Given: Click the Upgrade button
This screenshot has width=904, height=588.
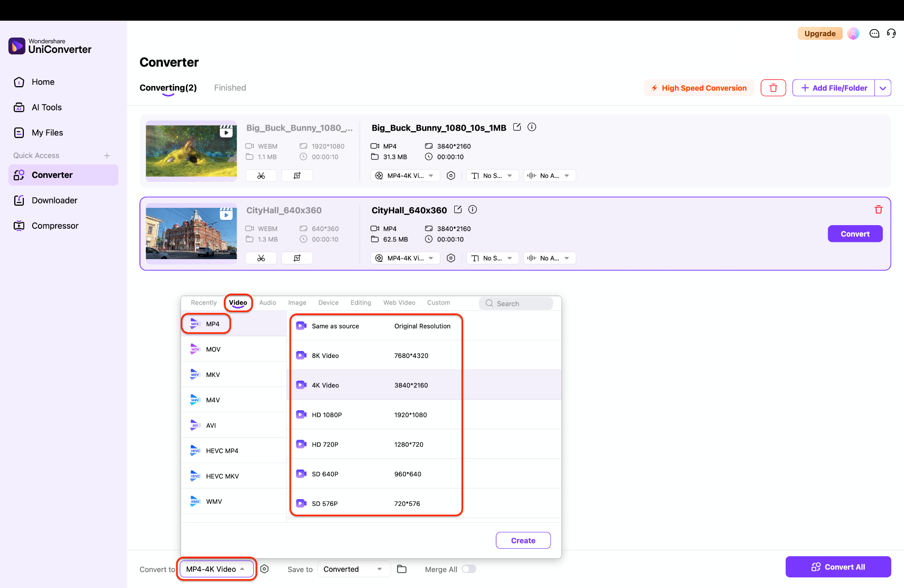Looking at the screenshot, I should click(x=820, y=34).
